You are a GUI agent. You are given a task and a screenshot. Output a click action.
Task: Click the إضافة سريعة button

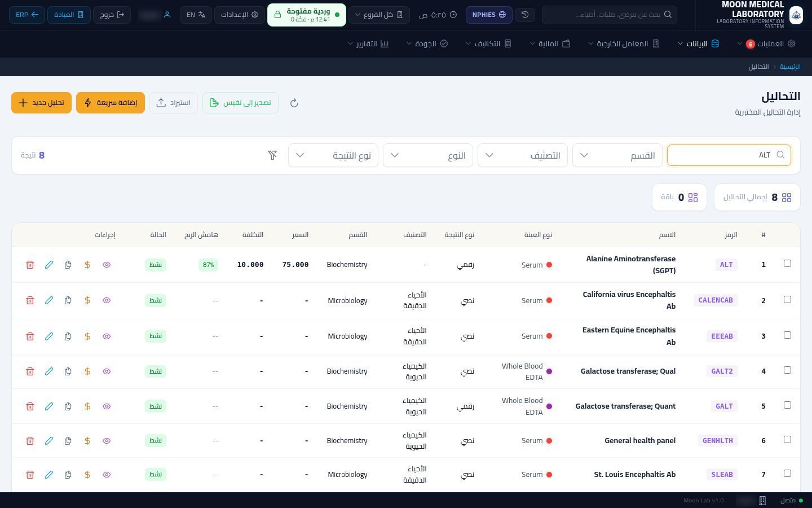(x=111, y=103)
